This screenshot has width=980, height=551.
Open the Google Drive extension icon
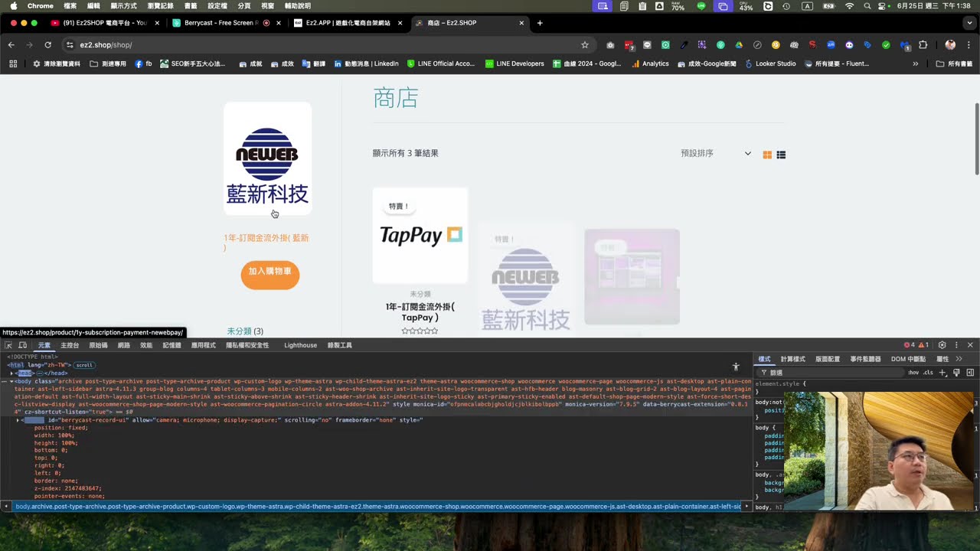pos(739,44)
